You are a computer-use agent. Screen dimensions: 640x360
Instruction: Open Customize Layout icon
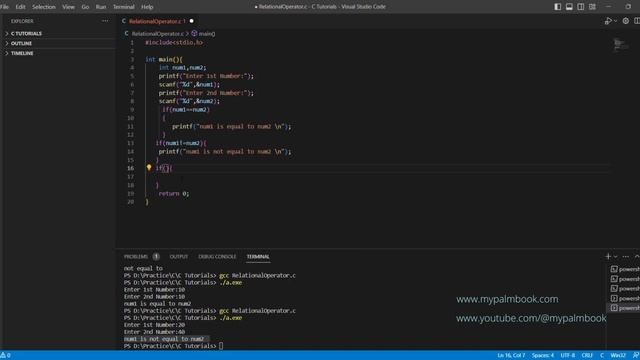point(592,7)
